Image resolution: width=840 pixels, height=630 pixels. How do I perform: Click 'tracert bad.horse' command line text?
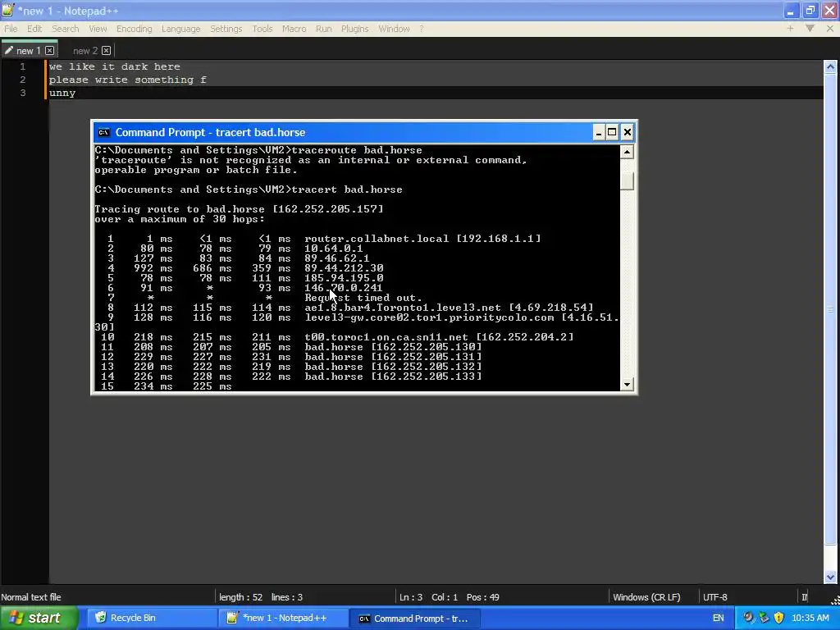click(347, 189)
